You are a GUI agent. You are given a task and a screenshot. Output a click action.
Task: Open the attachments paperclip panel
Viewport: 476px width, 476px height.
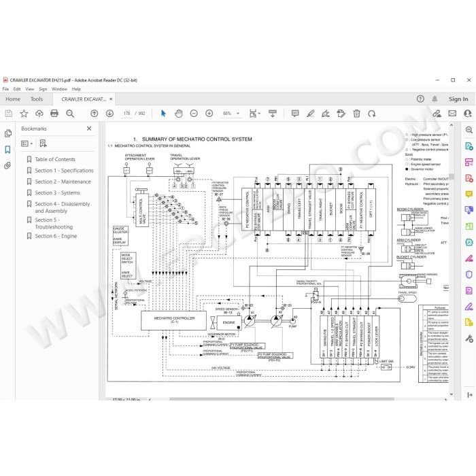coord(8,165)
